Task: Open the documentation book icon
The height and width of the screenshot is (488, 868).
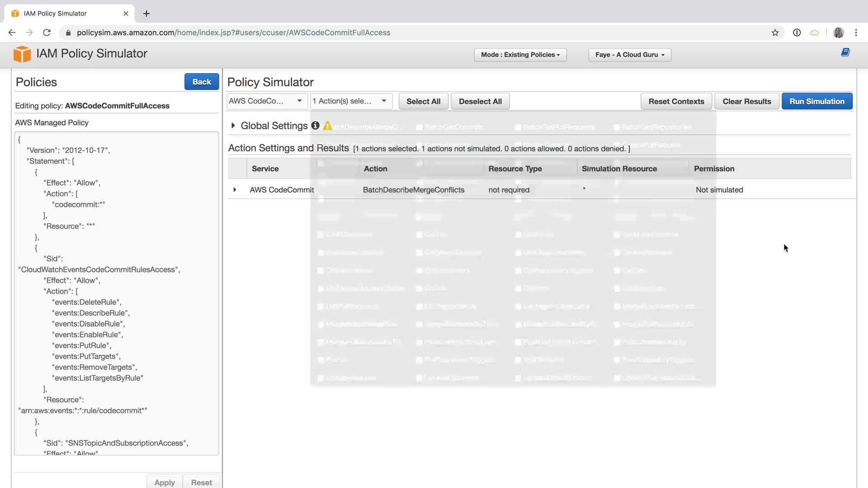Action: (845, 52)
